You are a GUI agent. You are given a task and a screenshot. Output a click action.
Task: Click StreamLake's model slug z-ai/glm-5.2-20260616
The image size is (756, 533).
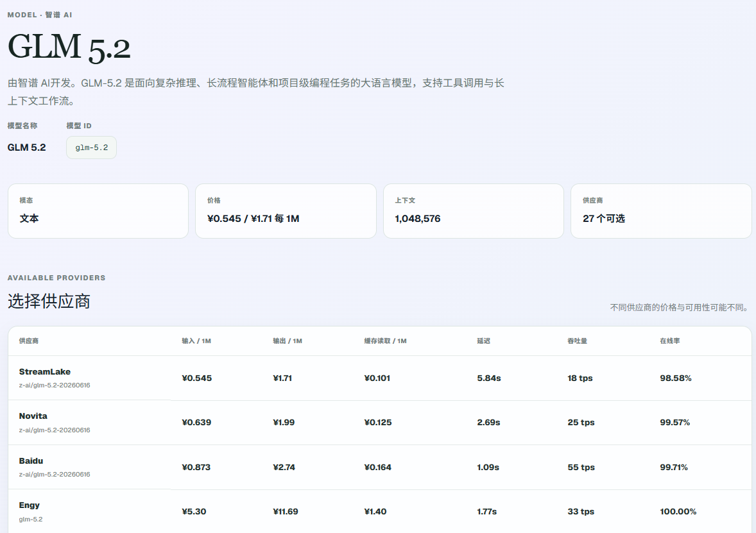[55, 385]
